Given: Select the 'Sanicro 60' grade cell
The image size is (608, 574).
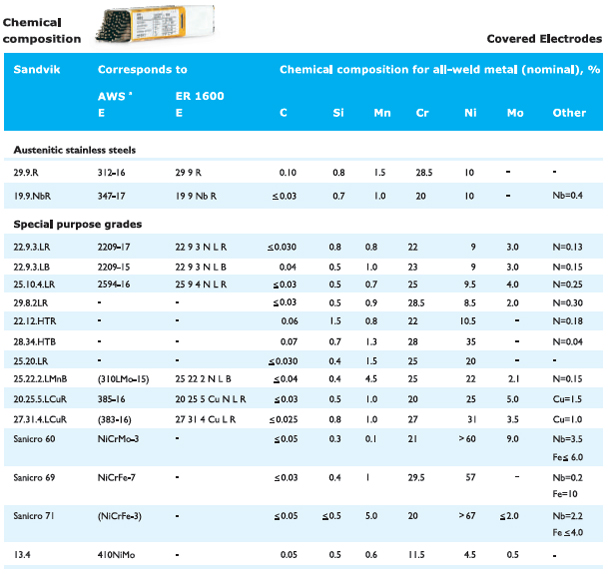Looking at the screenshot, I should 34,439.
